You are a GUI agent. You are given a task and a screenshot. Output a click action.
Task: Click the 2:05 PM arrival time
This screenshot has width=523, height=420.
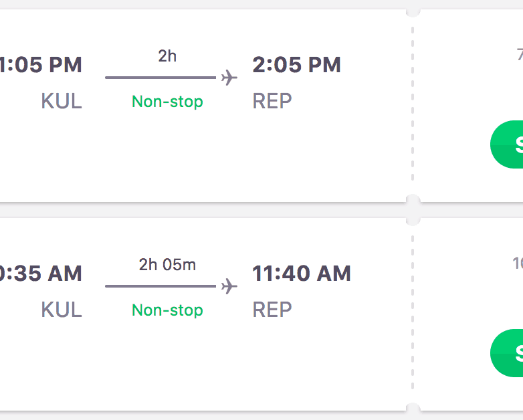(x=296, y=65)
